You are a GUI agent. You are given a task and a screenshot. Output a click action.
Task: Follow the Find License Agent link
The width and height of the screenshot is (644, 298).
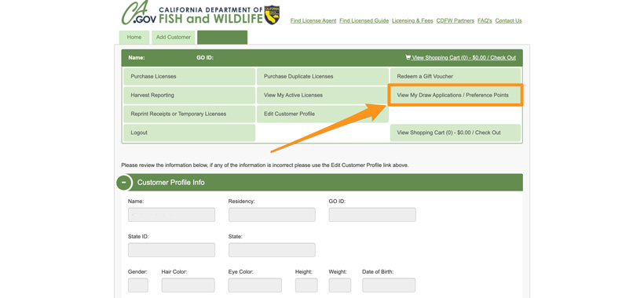(313, 21)
